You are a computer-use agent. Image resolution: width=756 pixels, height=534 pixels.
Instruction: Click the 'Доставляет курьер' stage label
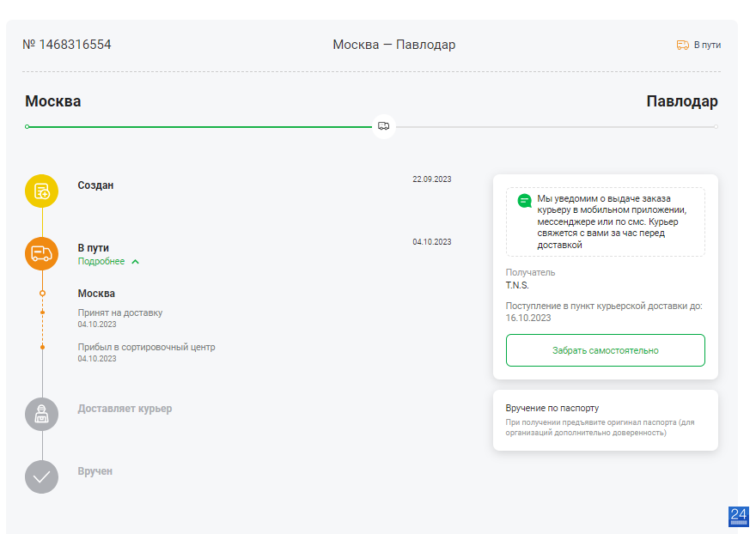point(125,409)
